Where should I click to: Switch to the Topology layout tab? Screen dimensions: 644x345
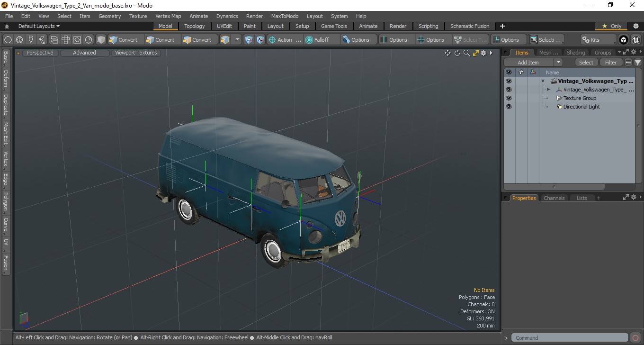pyautogui.click(x=195, y=26)
